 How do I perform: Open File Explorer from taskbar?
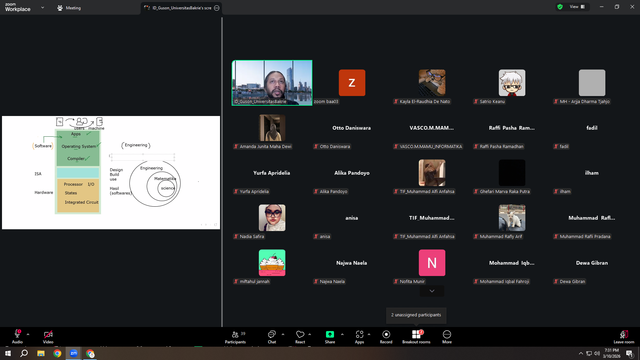41,353
